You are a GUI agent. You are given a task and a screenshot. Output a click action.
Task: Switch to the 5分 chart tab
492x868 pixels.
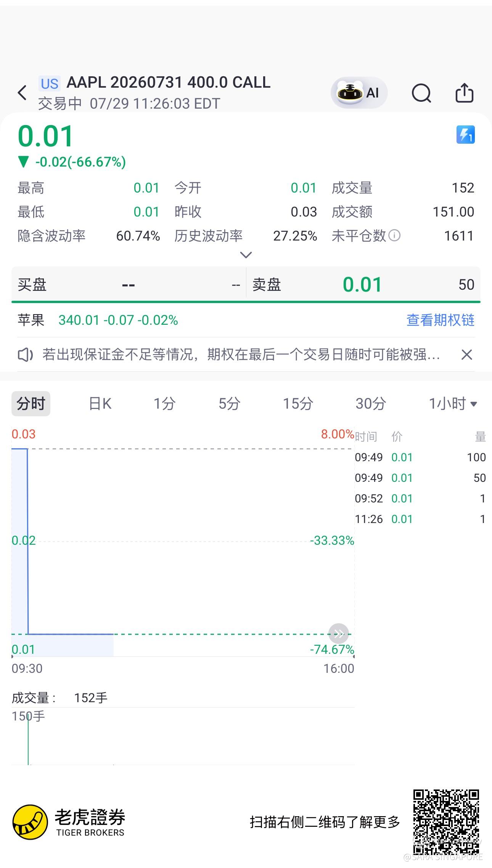[229, 403]
